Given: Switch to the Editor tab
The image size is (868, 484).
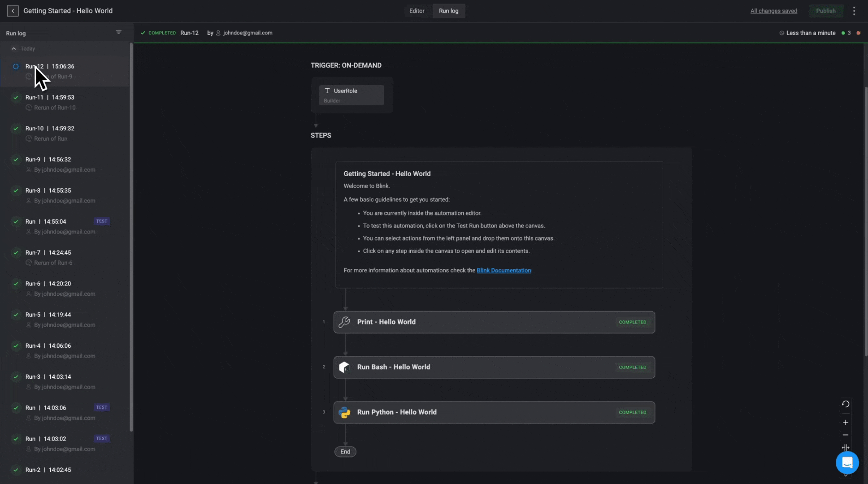Looking at the screenshot, I should 416,11.
